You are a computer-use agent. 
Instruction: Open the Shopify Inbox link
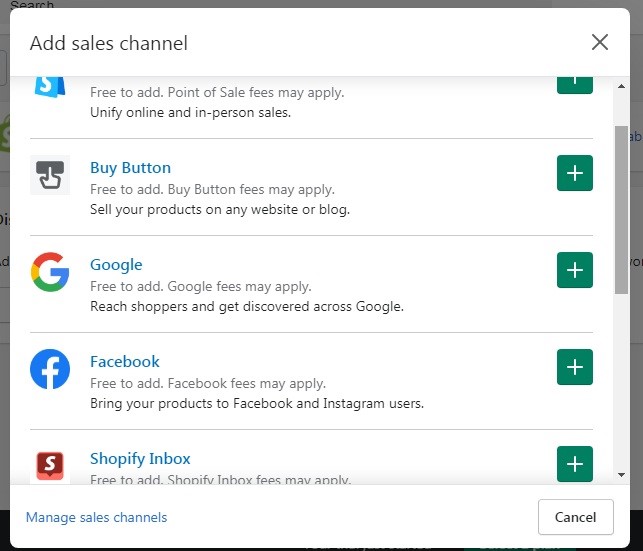pos(140,459)
